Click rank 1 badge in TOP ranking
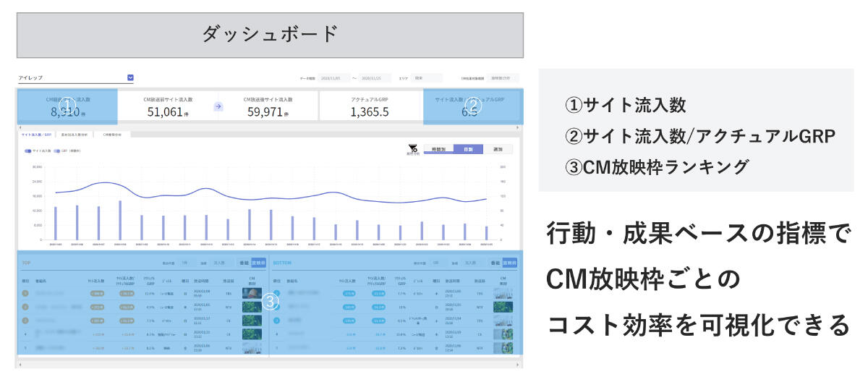The image size is (868, 377). [25, 293]
